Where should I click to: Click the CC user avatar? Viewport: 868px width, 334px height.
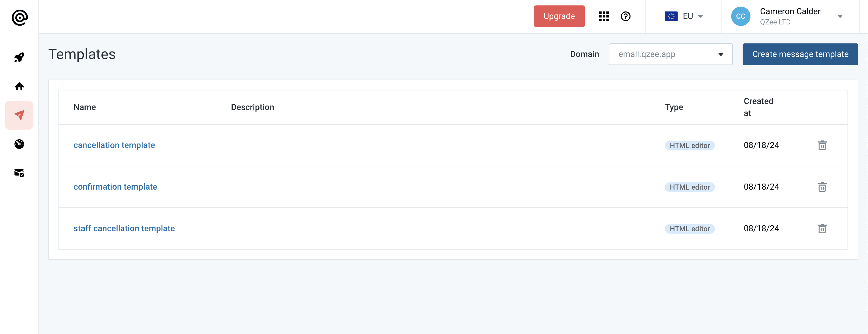click(x=740, y=16)
